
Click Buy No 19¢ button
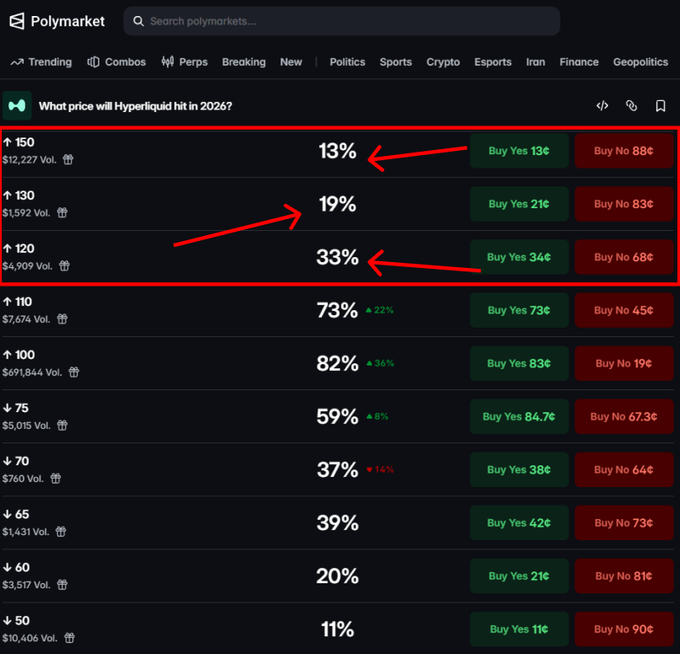(x=624, y=363)
